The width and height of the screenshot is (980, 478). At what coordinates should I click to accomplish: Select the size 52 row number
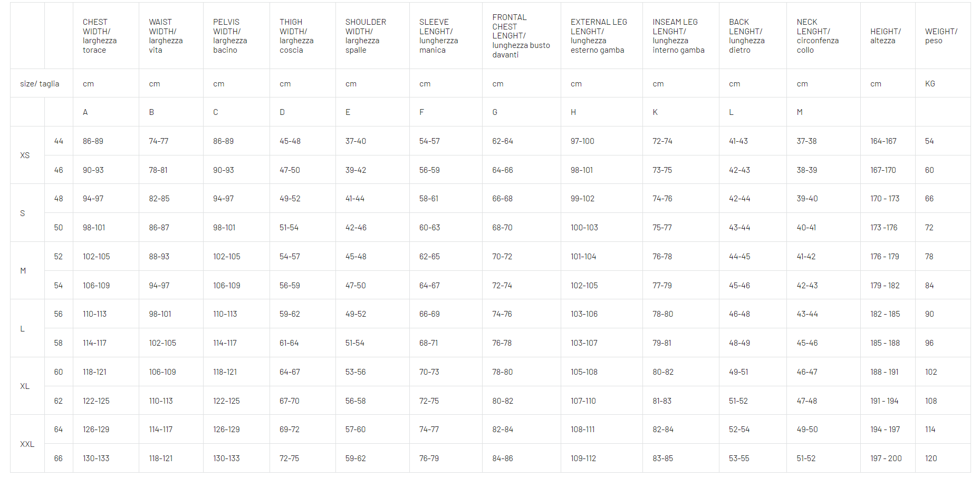coord(58,257)
